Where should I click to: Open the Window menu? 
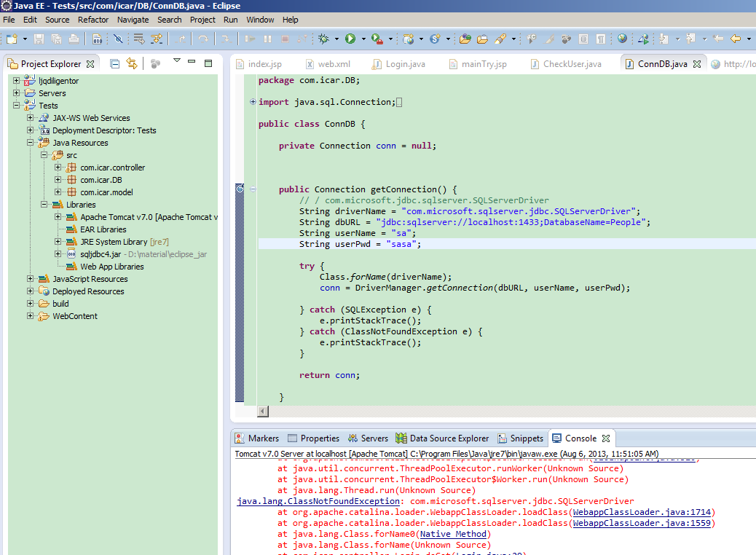tap(260, 20)
